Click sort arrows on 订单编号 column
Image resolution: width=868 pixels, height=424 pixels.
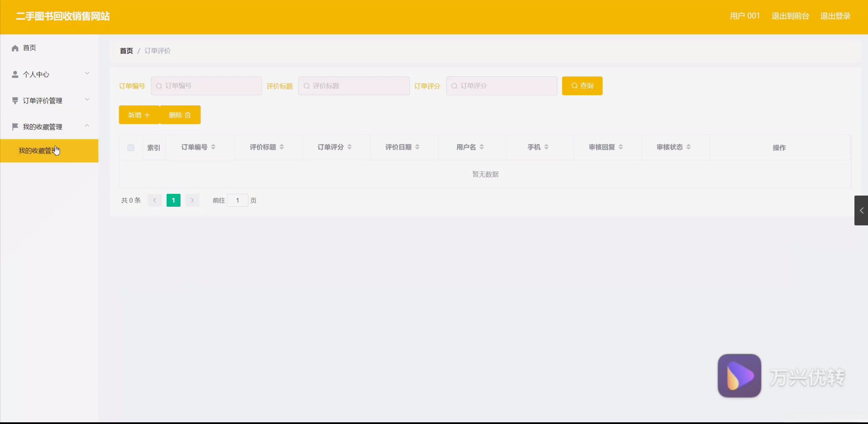[213, 147]
